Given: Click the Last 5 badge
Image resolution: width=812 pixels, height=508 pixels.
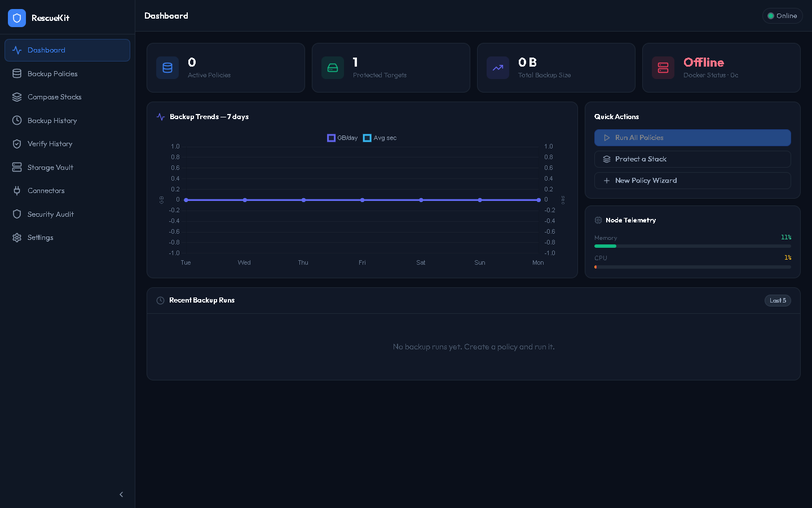Looking at the screenshot, I should [x=778, y=300].
